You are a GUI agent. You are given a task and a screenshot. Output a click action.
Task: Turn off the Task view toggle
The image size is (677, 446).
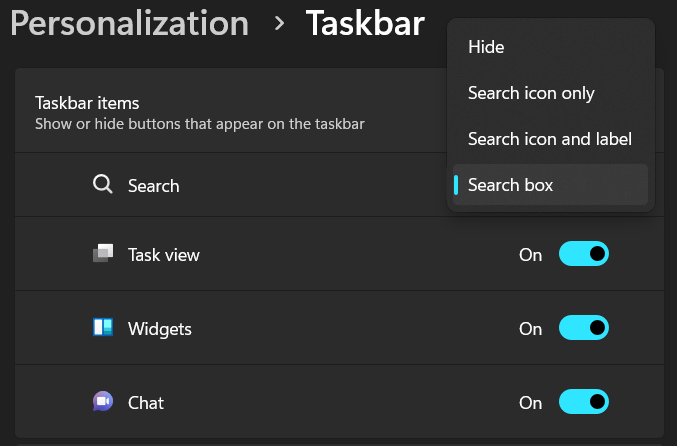[x=584, y=254]
